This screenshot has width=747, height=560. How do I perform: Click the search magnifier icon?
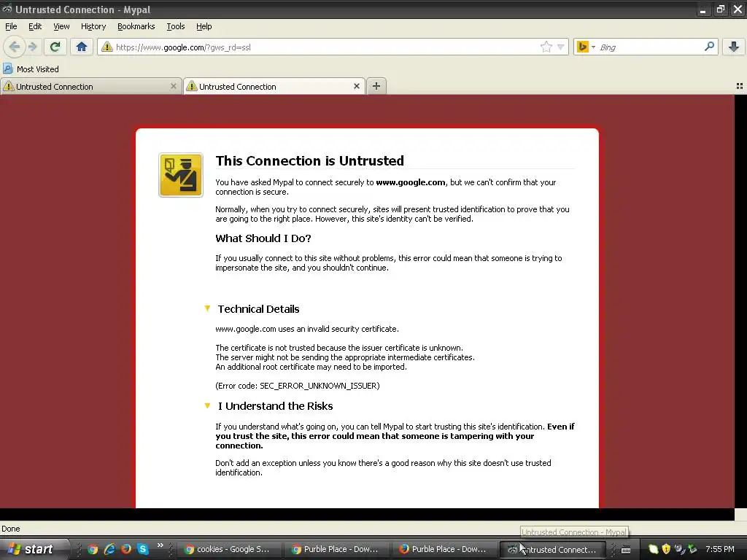[709, 47]
